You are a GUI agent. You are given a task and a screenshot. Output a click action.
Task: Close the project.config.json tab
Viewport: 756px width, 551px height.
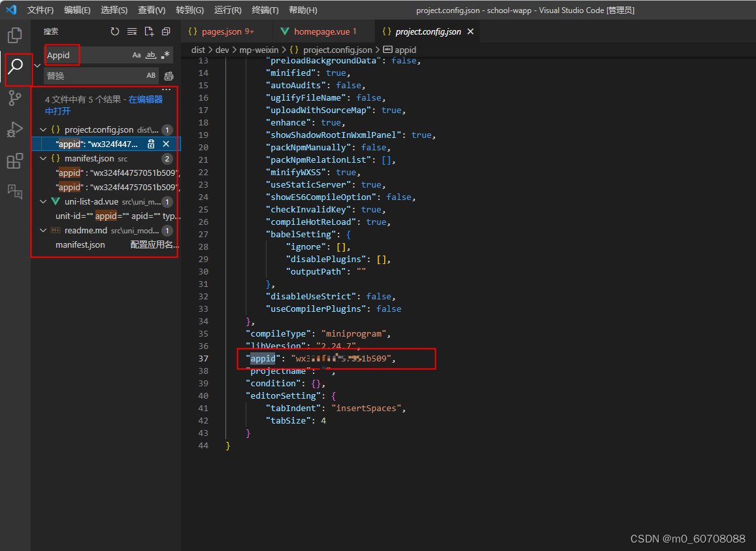pos(470,31)
